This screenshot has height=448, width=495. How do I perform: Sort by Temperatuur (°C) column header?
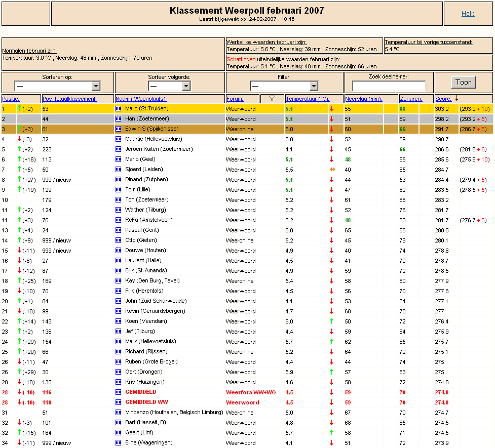tap(308, 99)
